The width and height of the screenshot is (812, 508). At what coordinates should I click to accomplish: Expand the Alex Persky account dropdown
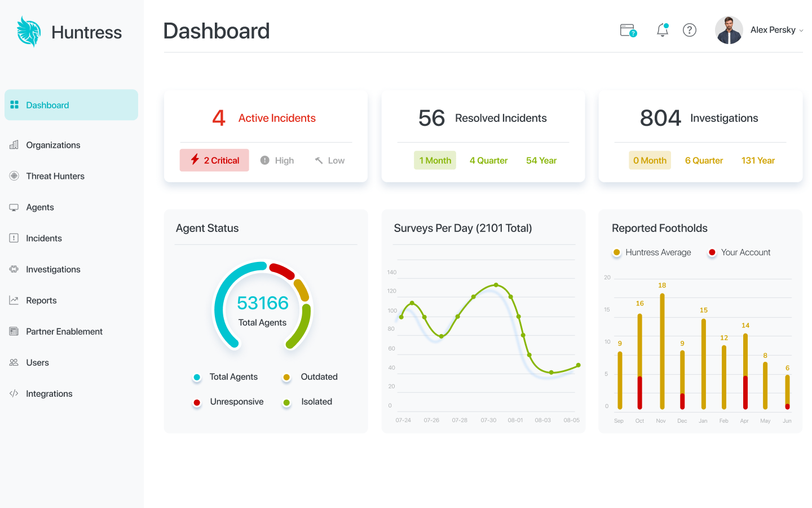pyautogui.click(x=801, y=30)
